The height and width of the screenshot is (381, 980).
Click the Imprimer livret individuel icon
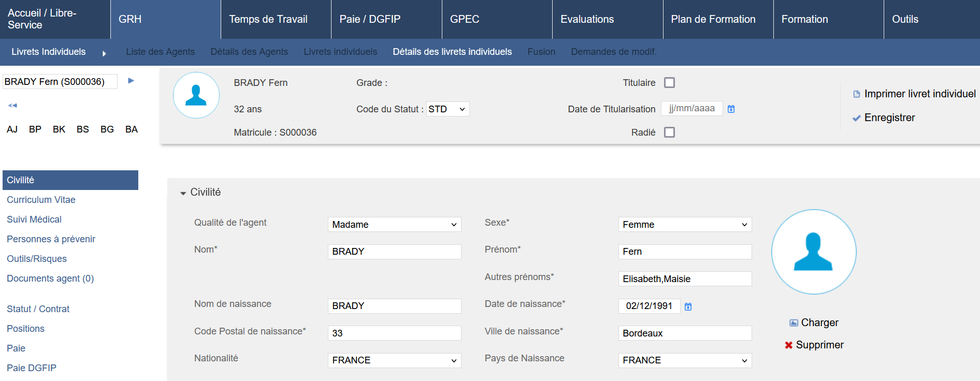856,94
